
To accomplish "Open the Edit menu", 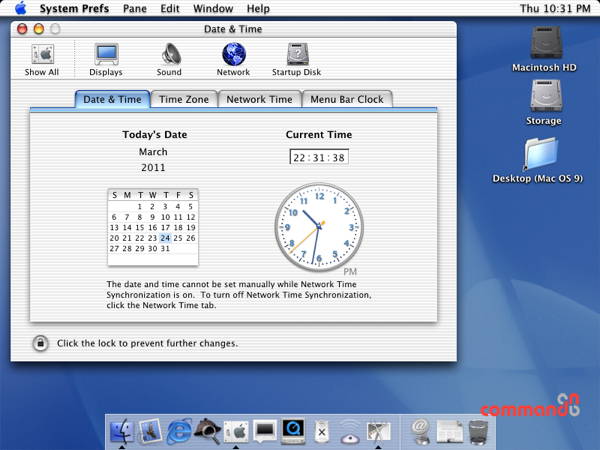I will tap(170, 8).
